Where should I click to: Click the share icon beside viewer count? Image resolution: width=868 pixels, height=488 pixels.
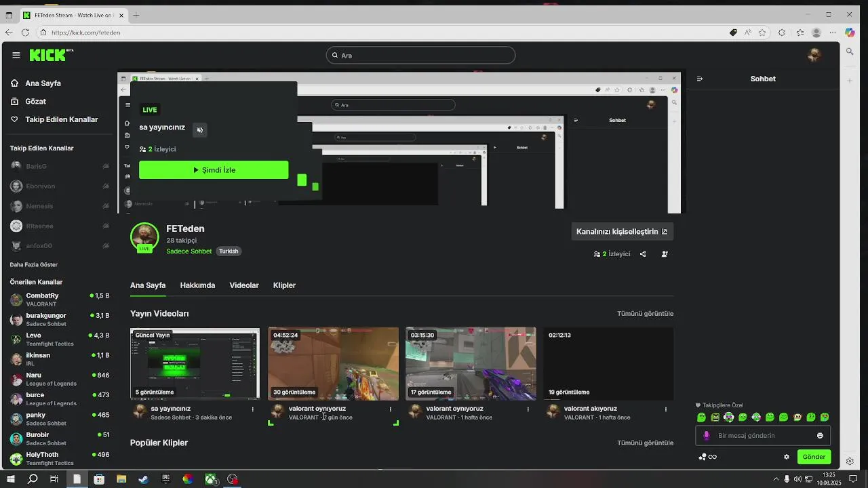tap(643, 254)
